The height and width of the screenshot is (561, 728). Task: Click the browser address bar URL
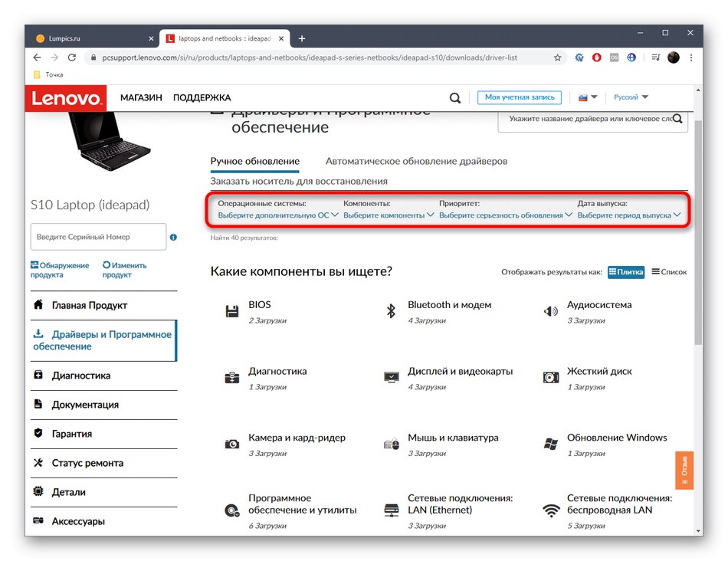click(x=310, y=57)
